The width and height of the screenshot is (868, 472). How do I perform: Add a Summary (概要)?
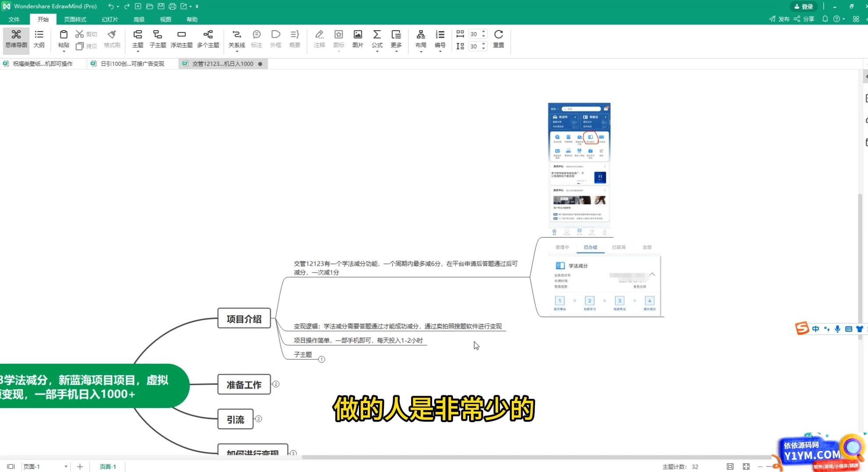pos(295,39)
